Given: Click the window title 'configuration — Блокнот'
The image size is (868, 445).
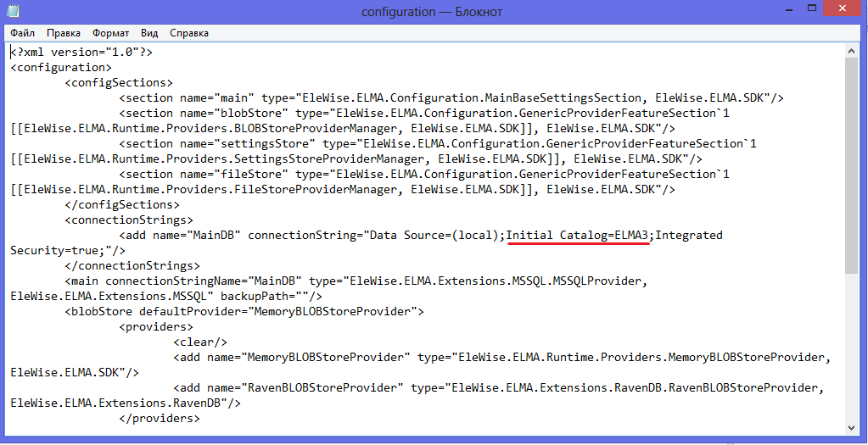Looking at the screenshot, I should click(x=431, y=11).
